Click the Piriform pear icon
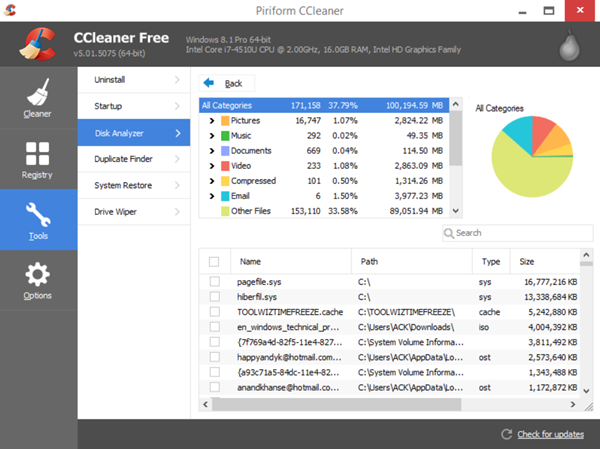 click(x=569, y=46)
